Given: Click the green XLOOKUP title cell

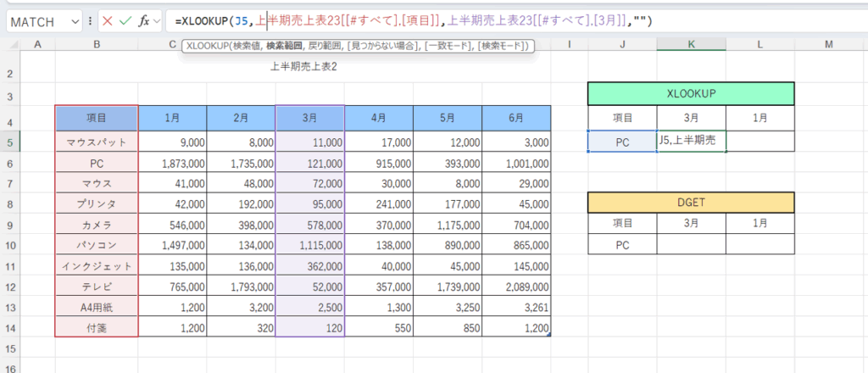Looking at the screenshot, I should pyautogui.click(x=690, y=93).
